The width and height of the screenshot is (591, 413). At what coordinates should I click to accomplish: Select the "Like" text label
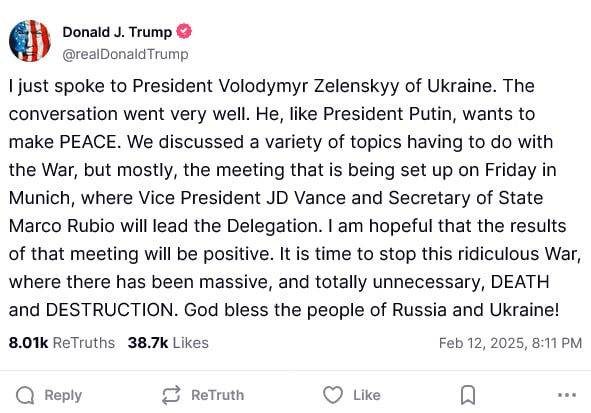(367, 395)
